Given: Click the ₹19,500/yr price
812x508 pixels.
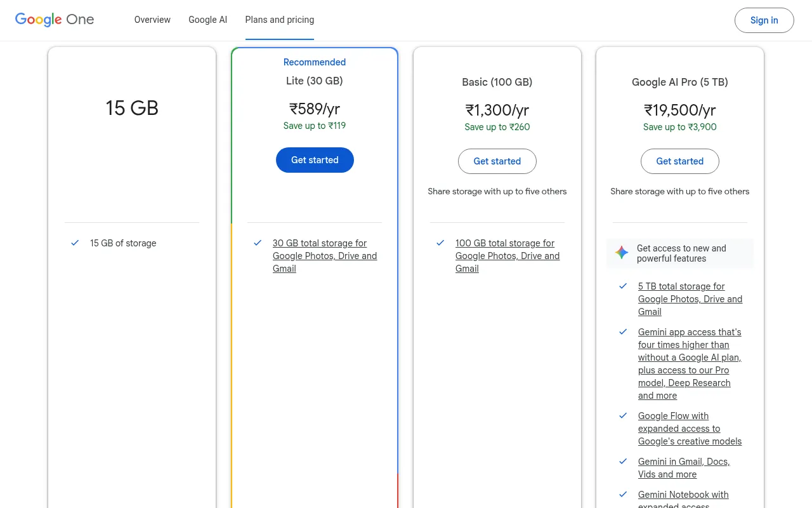Looking at the screenshot, I should point(680,110).
